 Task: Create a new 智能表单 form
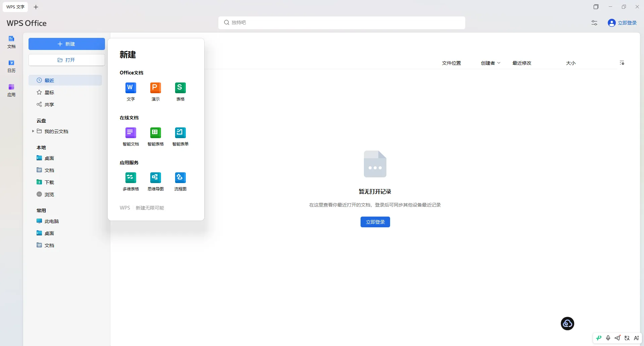click(180, 136)
